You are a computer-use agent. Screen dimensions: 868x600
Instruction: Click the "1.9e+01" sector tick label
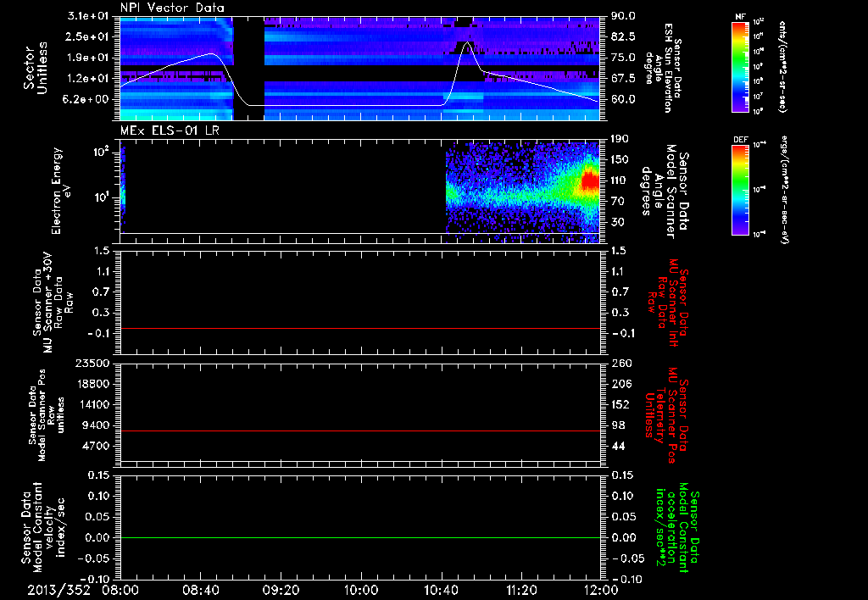pos(88,58)
